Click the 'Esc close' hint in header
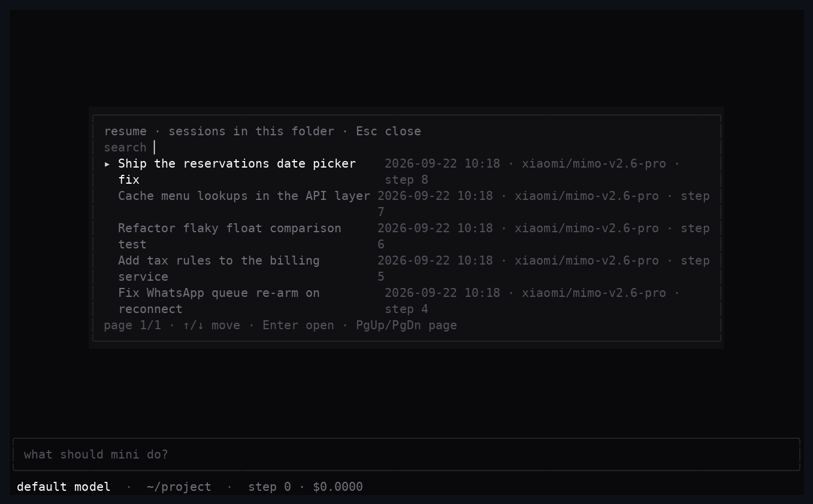The image size is (813, 504). click(388, 131)
